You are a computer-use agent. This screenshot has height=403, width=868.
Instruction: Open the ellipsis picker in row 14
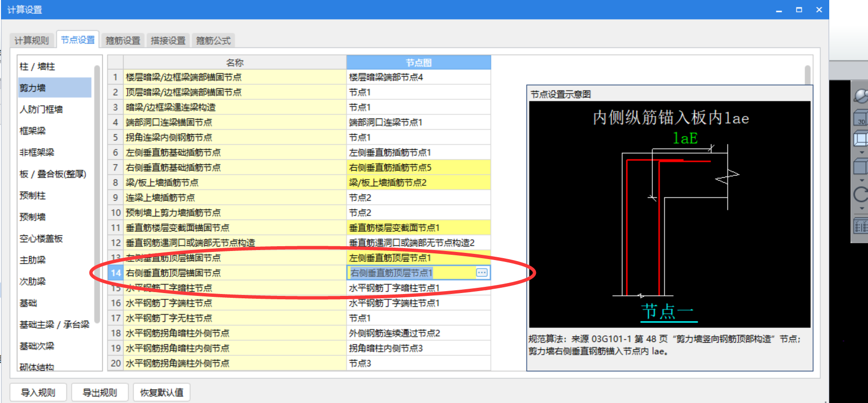(x=482, y=272)
